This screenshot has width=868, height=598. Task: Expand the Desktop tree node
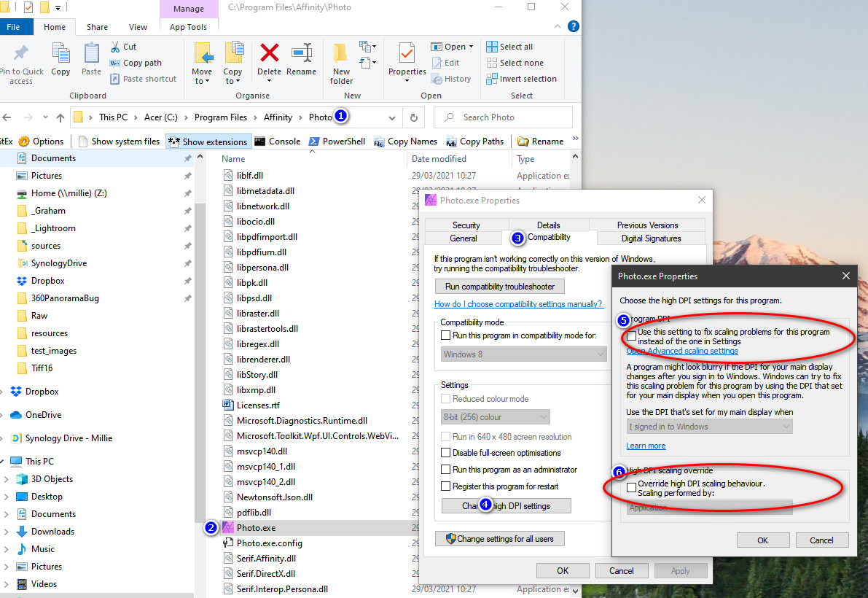pyautogui.click(x=6, y=497)
